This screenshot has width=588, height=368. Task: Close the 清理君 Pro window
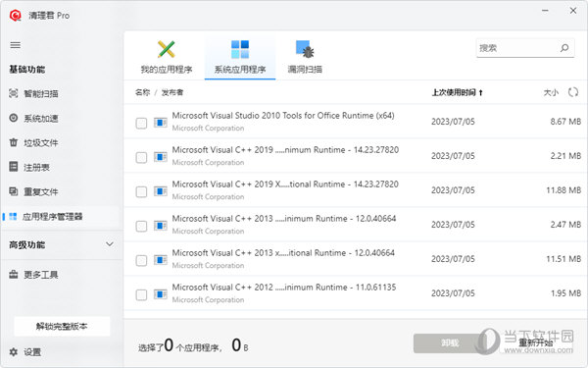pos(573,11)
